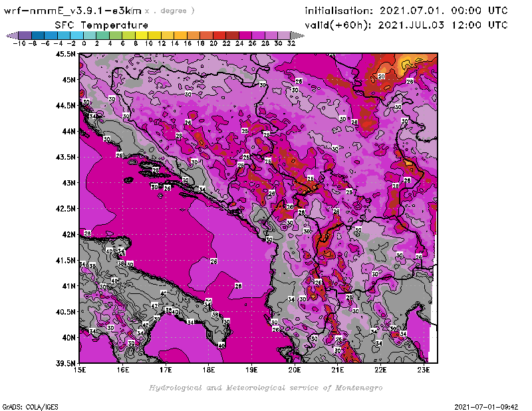
Task: Pick the legend swatch between 14 and 16
Action: click(180, 35)
